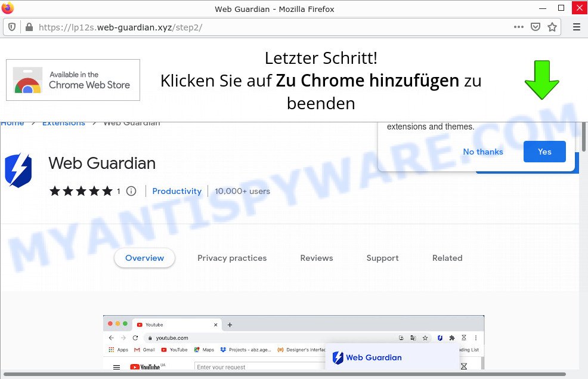
Task: Click the 'Letzter Schritt!' heading
Action: pos(321,58)
